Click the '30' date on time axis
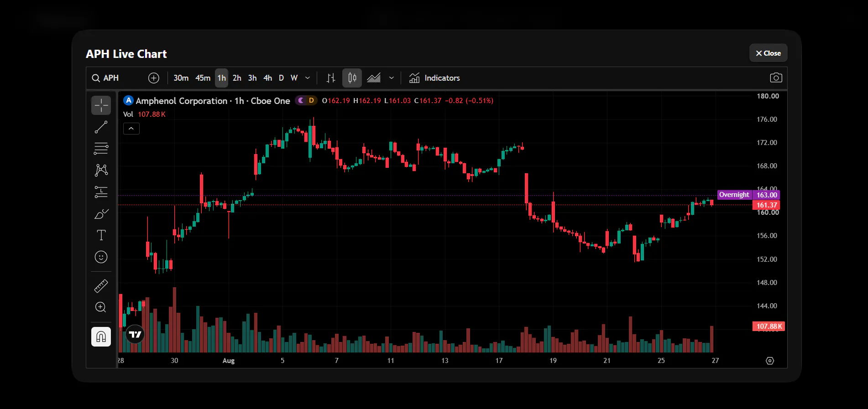This screenshot has width=868, height=409. tap(174, 361)
